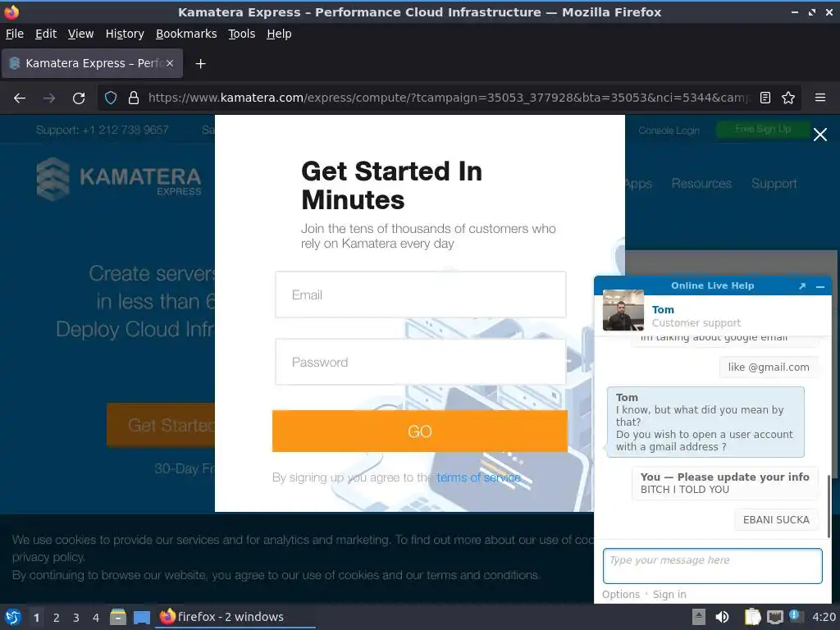Click Tom's support agent photo
The image size is (840, 630).
coord(623,310)
